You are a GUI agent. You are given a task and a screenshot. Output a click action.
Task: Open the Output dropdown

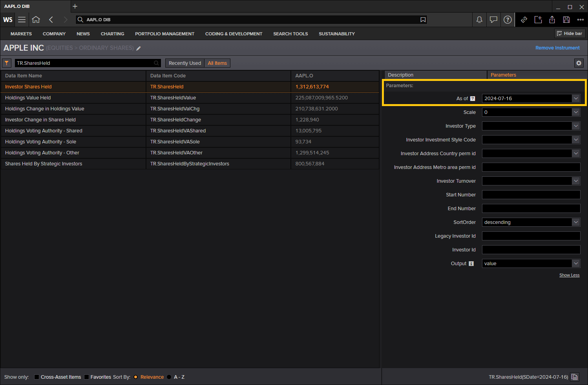coord(576,264)
